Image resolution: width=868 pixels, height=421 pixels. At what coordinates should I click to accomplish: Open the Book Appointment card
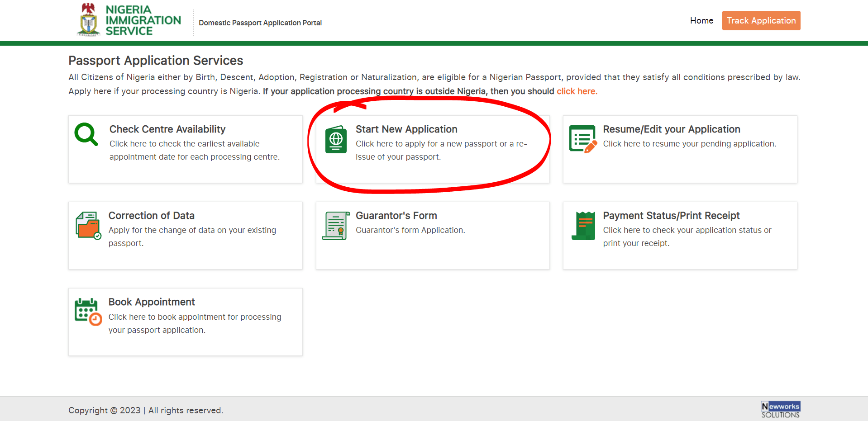coord(185,322)
